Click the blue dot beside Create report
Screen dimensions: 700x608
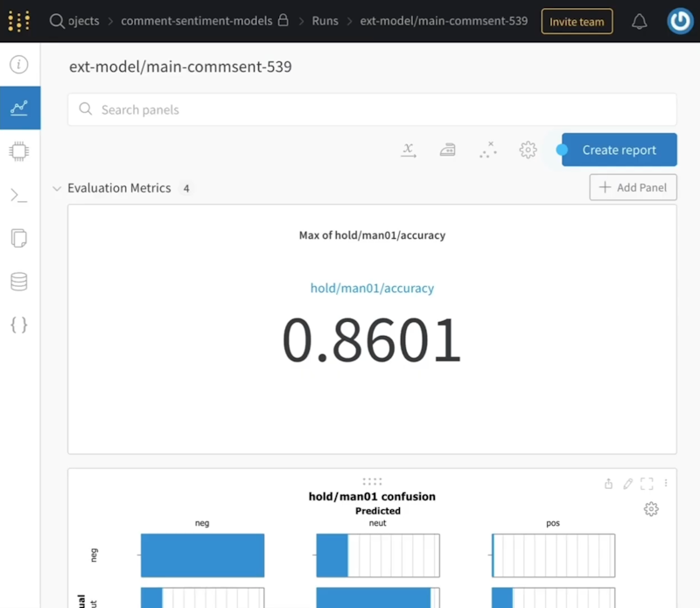[x=560, y=150]
